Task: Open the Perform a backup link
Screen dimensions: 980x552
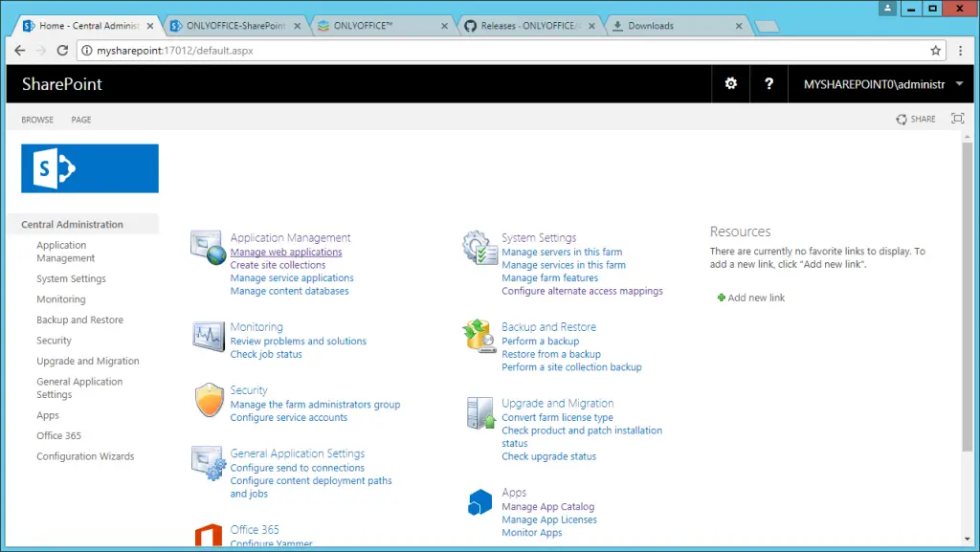Action: (x=541, y=341)
